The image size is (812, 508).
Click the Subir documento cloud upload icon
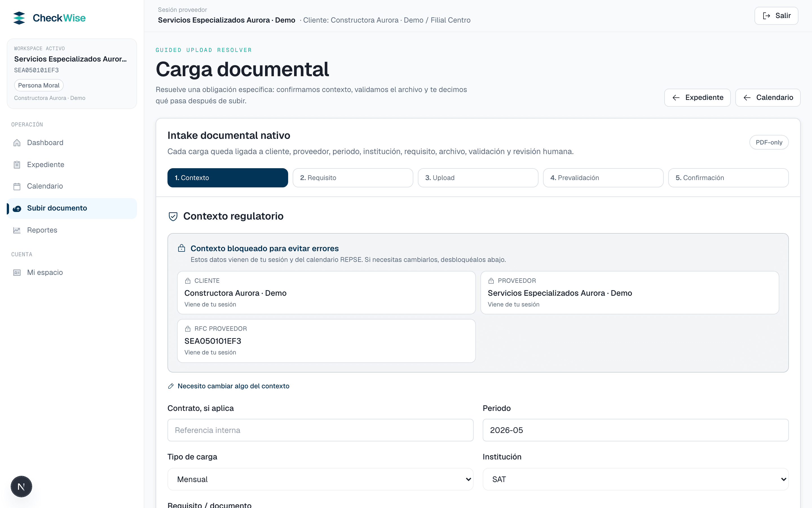point(17,209)
